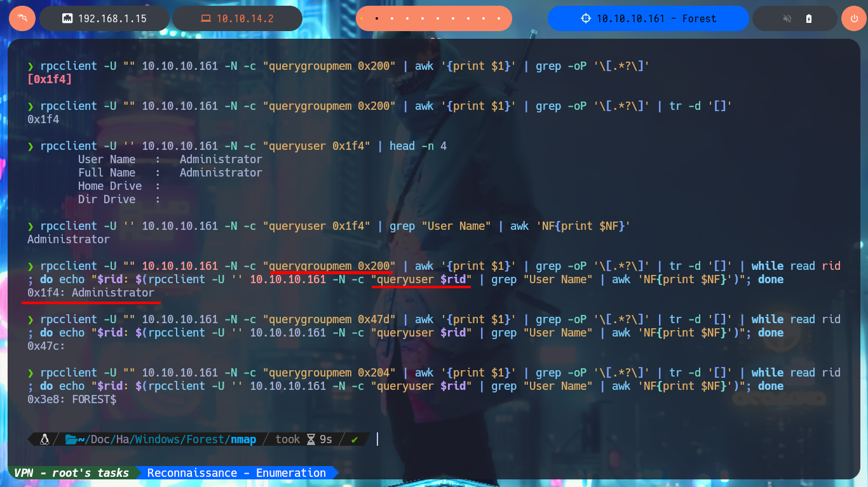This screenshot has width=868, height=487.
Task: Click the ethernet icon beside 192.168.1.15
Action: point(67,18)
